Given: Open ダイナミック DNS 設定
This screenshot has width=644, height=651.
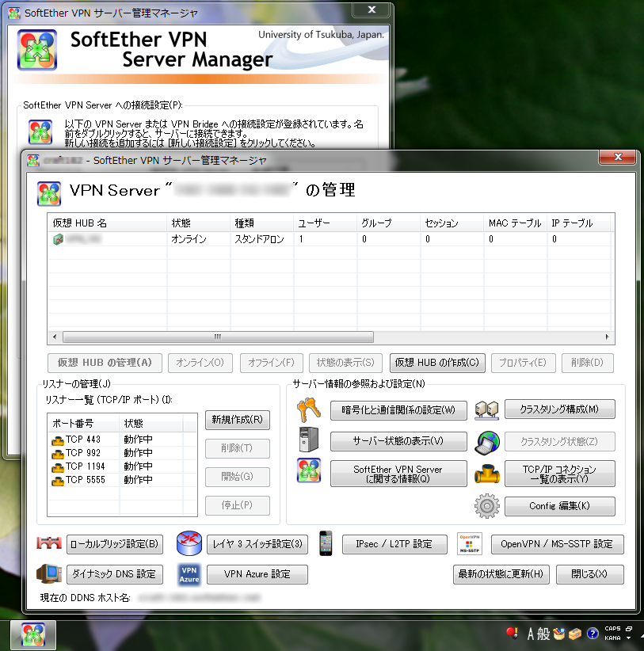Looking at the screenshot, I should pos(115,574).
